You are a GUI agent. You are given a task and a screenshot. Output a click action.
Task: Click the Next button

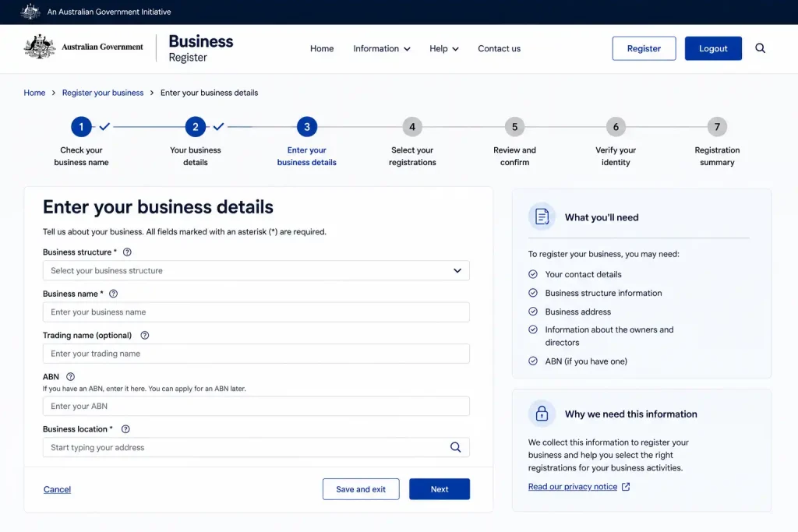click(440, 489)
